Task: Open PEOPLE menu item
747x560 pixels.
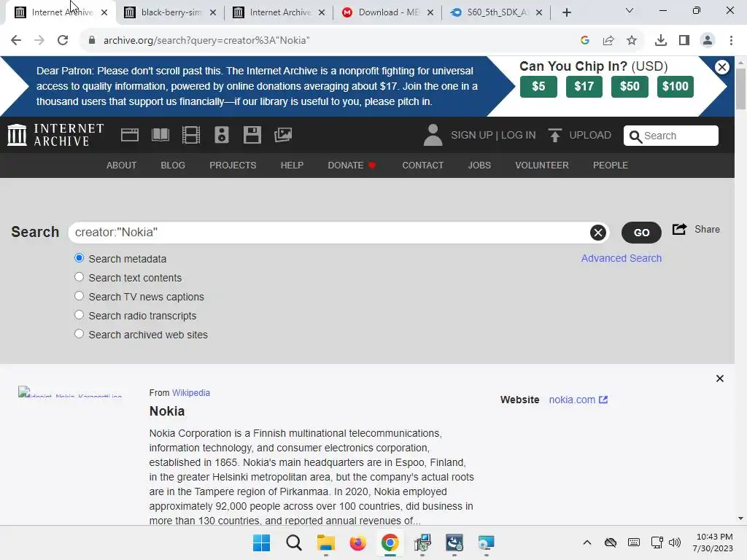Action: coord(611,166)
